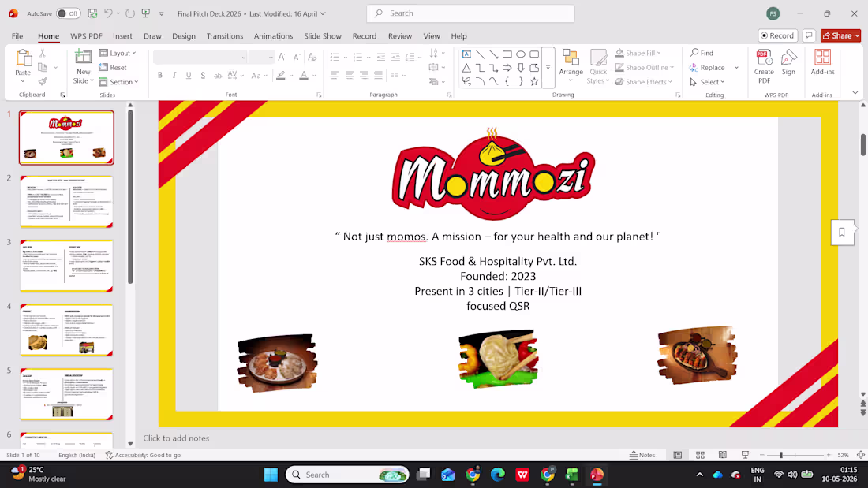Click the Find button

coord(702,53)
